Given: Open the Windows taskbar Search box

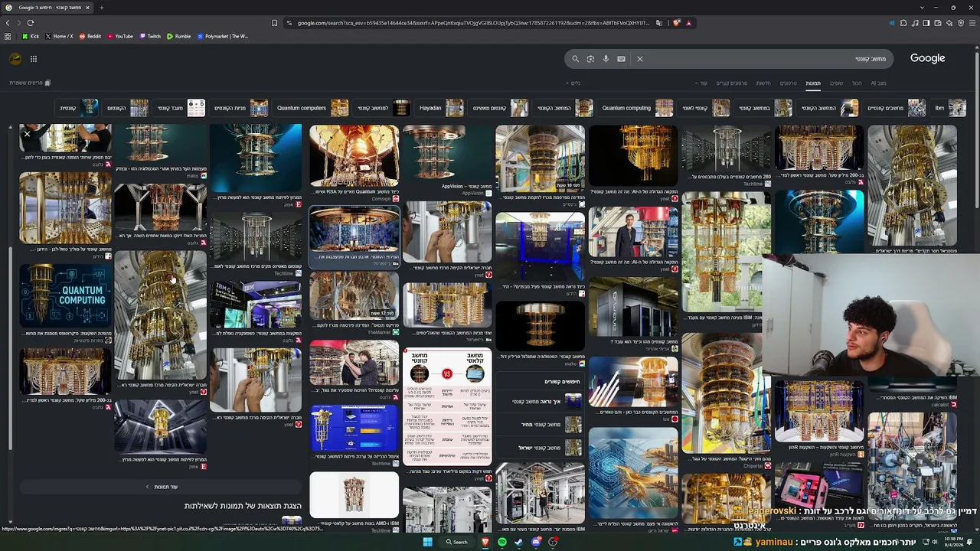Looking at the screenshot, I should tap(457, 542).
